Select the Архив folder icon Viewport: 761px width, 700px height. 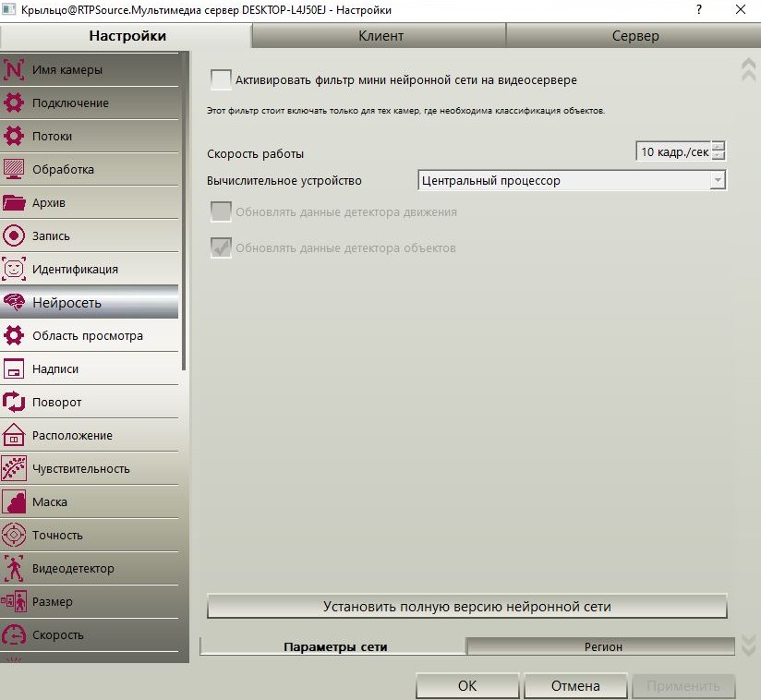click(14, 202)
